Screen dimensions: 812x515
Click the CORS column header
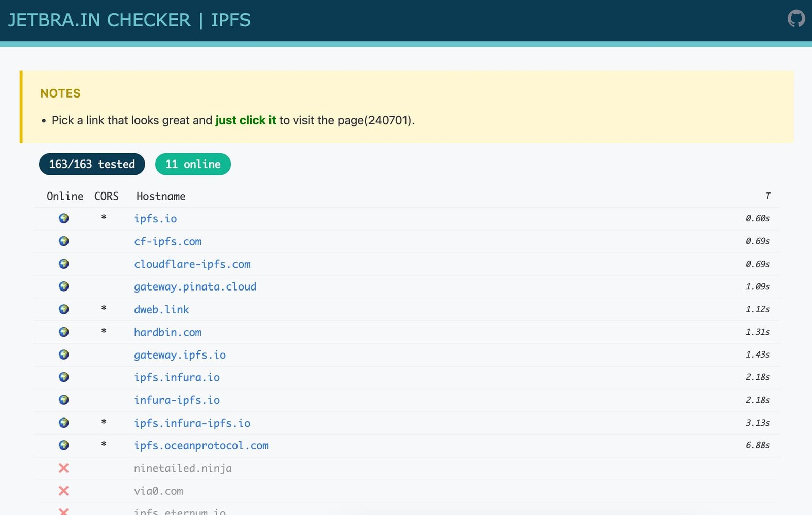point(107,196)
